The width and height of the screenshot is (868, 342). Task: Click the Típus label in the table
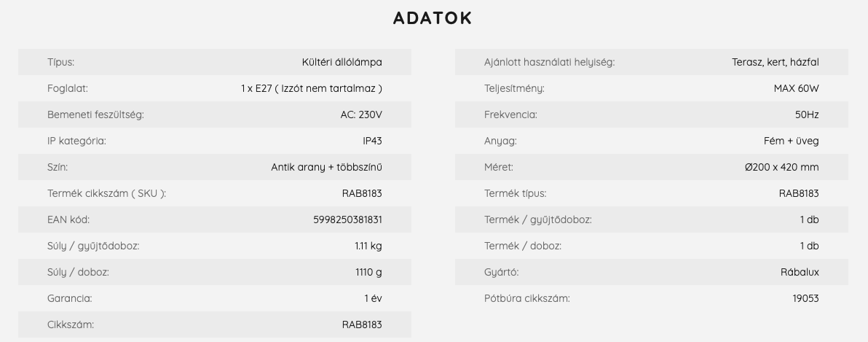point(61,62)
